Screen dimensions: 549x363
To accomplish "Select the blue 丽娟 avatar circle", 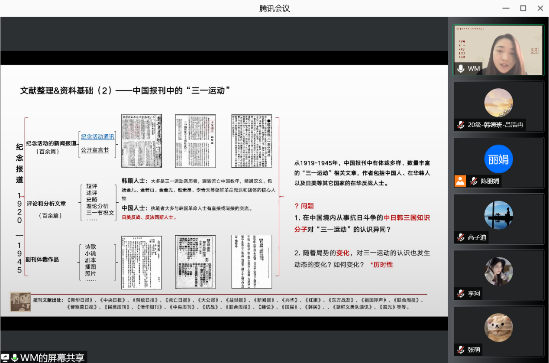I will coord(498,159).
